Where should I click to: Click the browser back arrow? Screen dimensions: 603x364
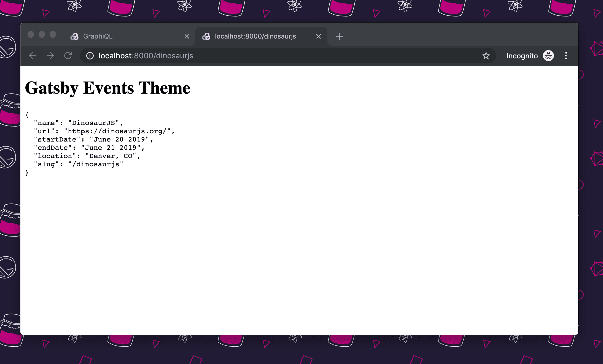[33, 56]
